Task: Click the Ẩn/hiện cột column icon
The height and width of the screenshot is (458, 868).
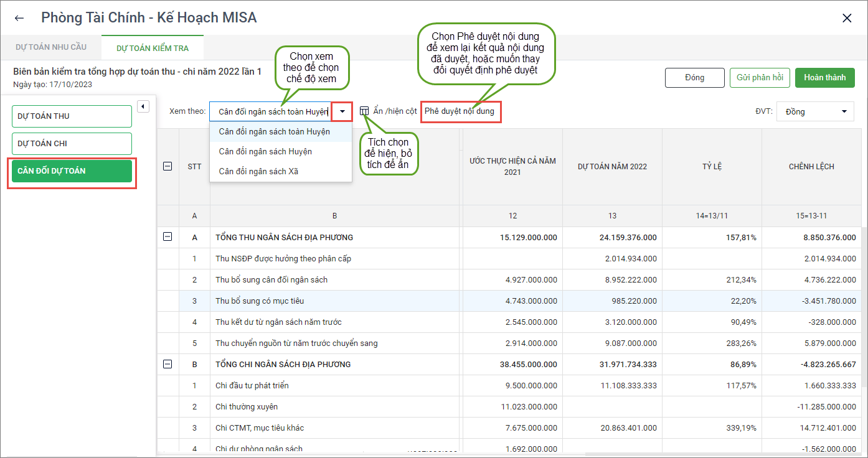Action: click(x=365, y=111)
